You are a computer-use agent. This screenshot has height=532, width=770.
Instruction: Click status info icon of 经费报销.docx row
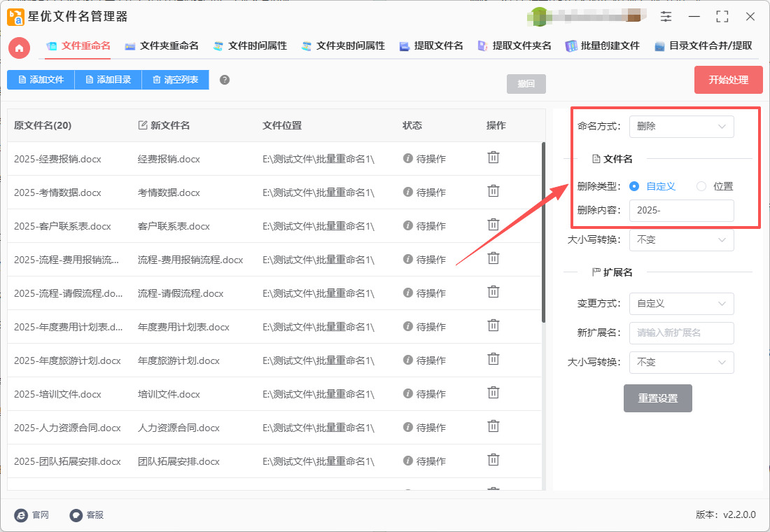407,158
